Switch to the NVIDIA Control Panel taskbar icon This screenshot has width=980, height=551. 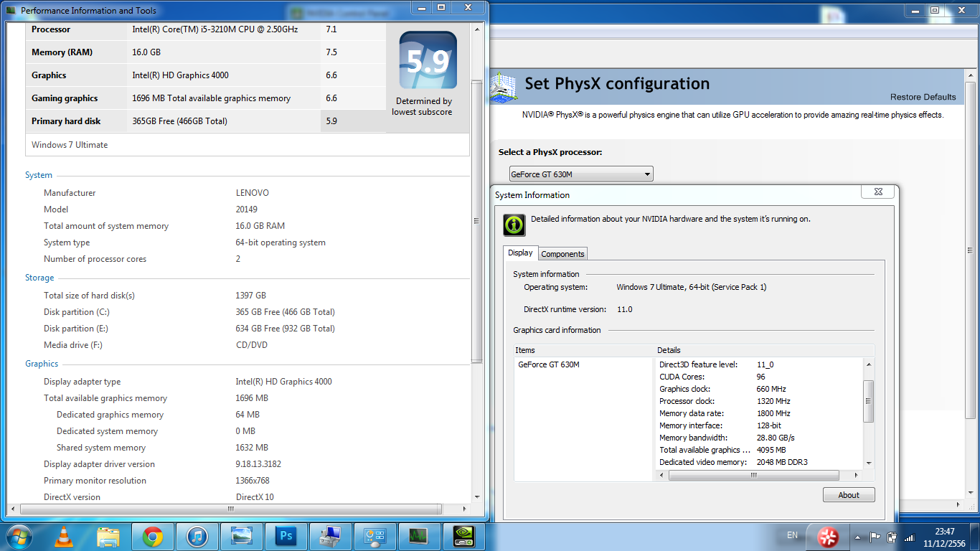tap(463, 537)
